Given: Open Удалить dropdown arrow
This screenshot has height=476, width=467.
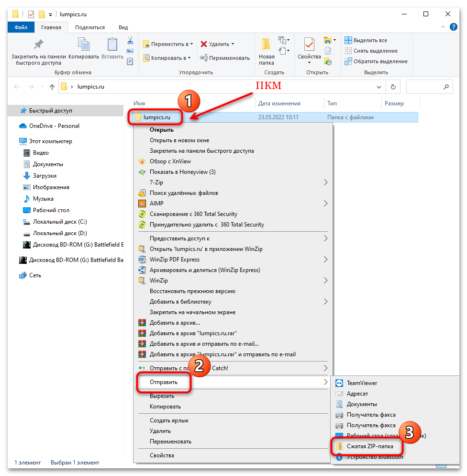Looking at the screenshot, I should point(233,45).
